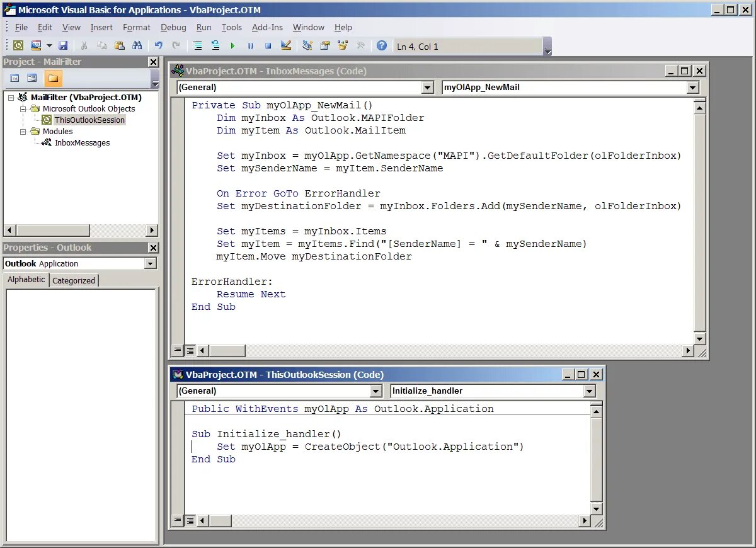The height and width of the screenshot is (548, 756).
Task: Switch InboxMessages window to Procedure View
Action: [x=178, y=350]
